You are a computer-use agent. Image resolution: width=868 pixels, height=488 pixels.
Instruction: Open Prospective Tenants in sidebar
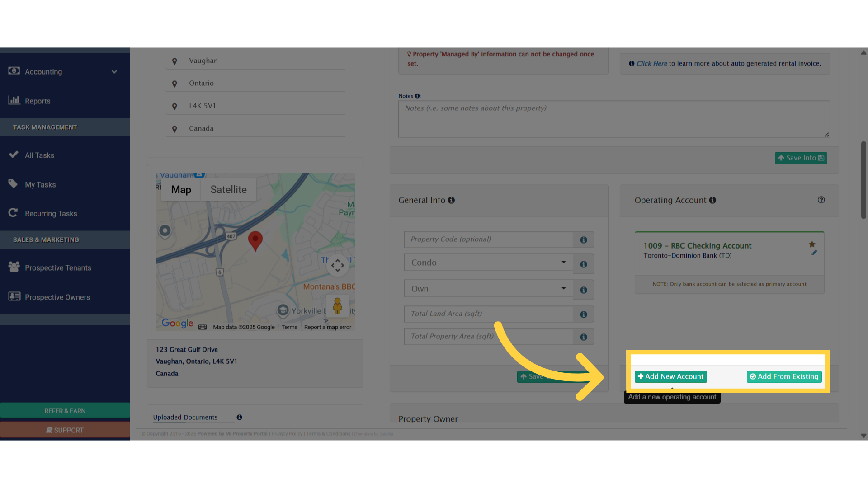tap(58, 268)
